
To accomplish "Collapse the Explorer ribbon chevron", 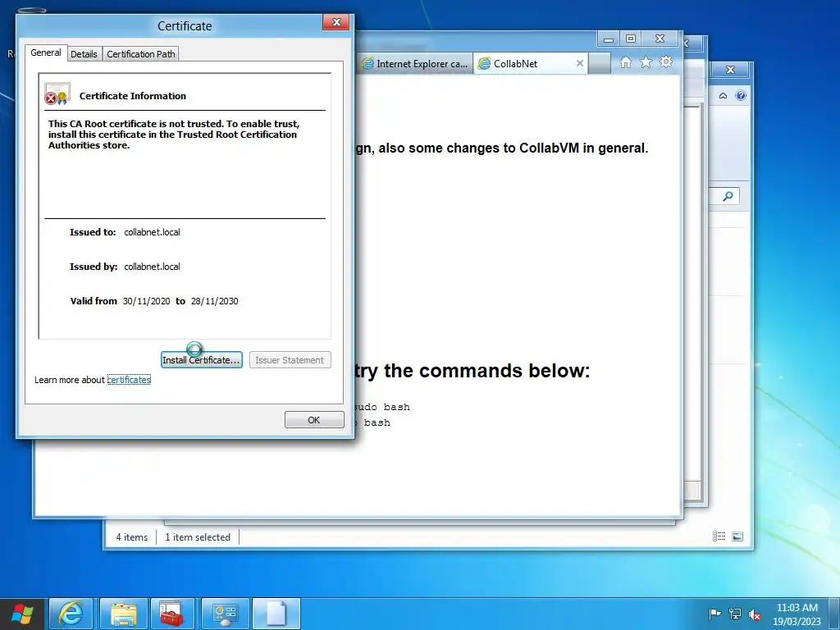I will [x=723, y=95].
